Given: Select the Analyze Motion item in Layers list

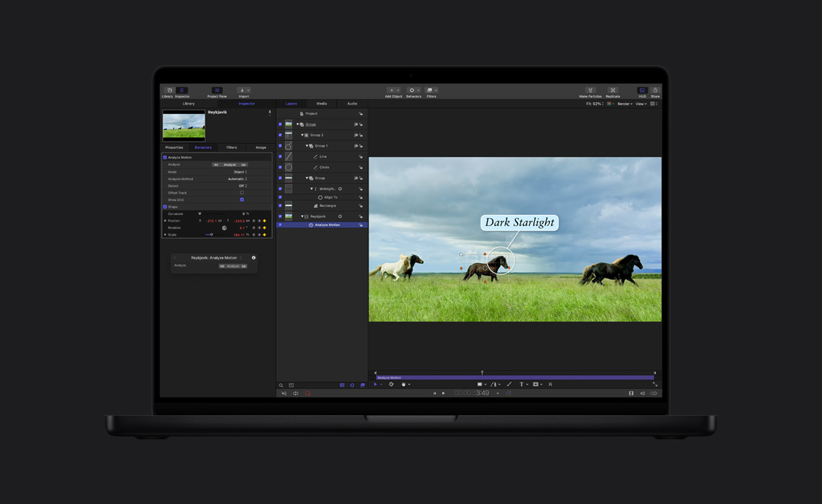Looking at the screenshot, I should [x=326, y=225].
